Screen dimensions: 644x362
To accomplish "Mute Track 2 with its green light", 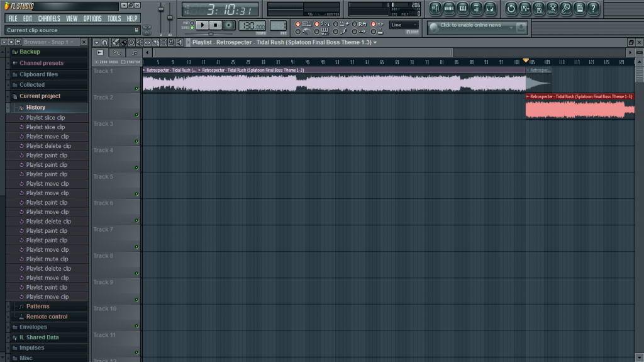I will point(136,115).
